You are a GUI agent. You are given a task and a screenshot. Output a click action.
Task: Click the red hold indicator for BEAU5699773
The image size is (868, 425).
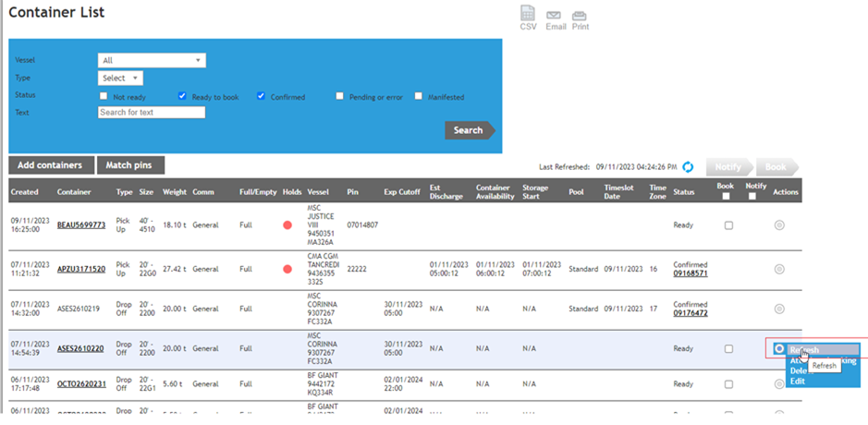coord(287,225)
